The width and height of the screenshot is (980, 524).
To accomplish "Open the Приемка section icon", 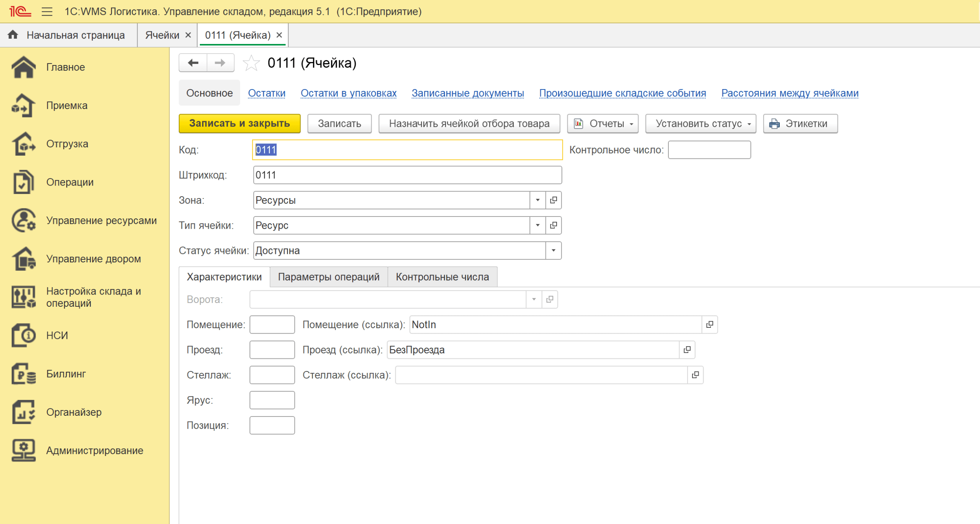I will pos(23,106).
